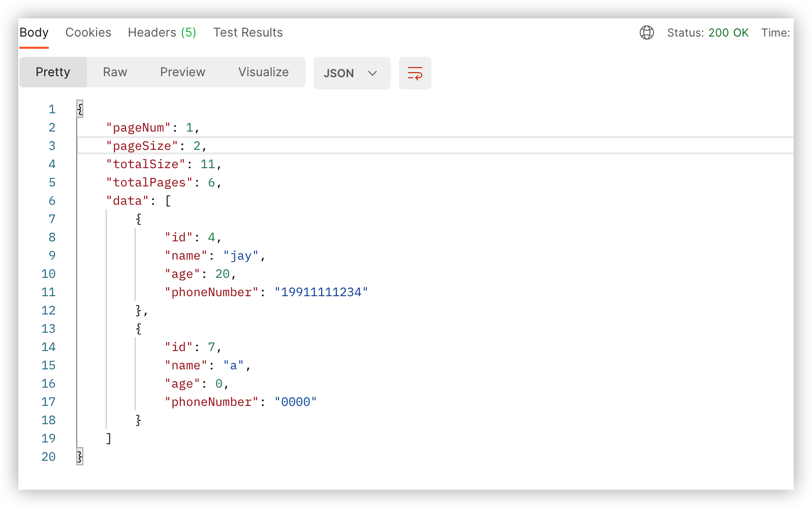Open the JSON format dropdown
812x508 pixels.
[x=352, y=73]
